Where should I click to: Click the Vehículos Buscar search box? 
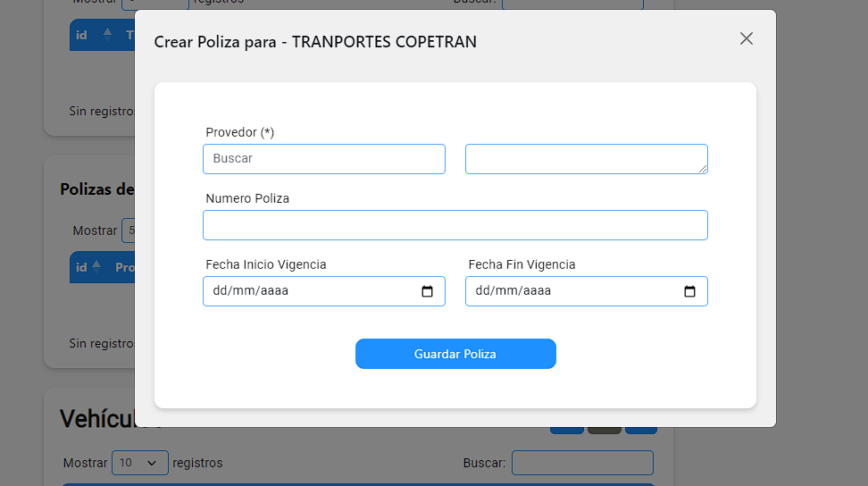click(582, 463)
